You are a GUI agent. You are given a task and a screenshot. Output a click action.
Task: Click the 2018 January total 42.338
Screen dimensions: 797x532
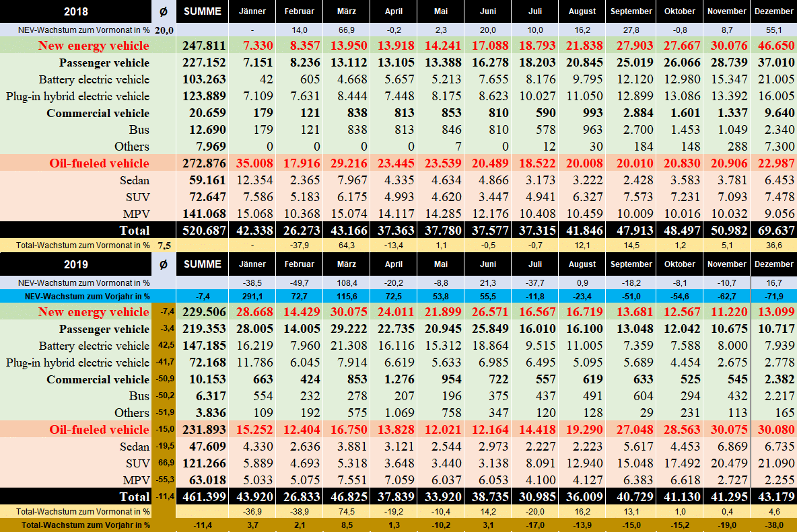click(x=254, y=231)
